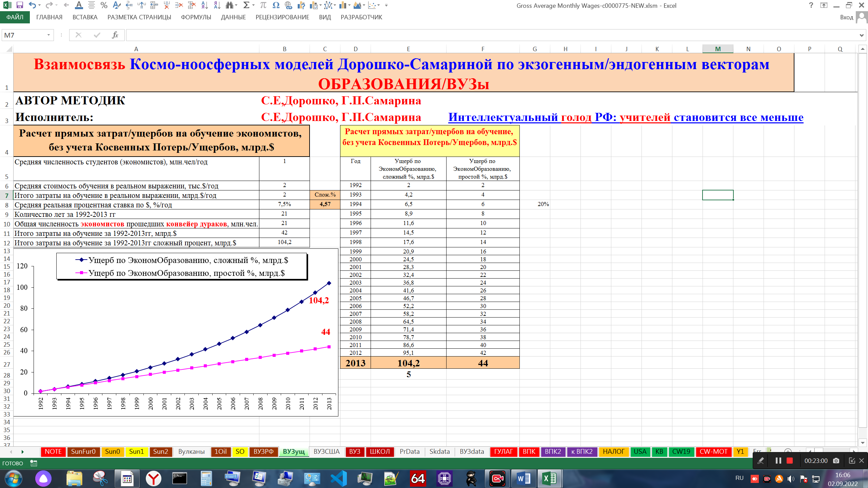Screen dimensions: 868x488
Task: Click the insert function fx icon
Action: click(115, 35)
